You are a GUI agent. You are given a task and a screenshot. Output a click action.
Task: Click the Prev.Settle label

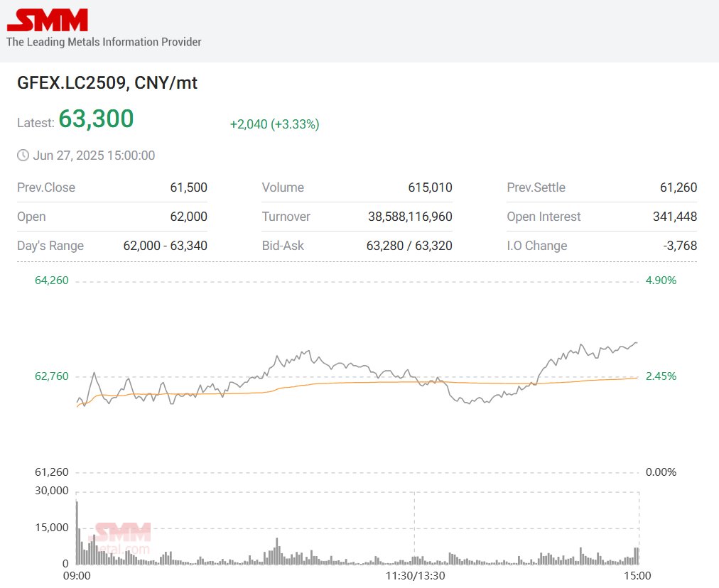pyautogui.click(x=536, y=187)
